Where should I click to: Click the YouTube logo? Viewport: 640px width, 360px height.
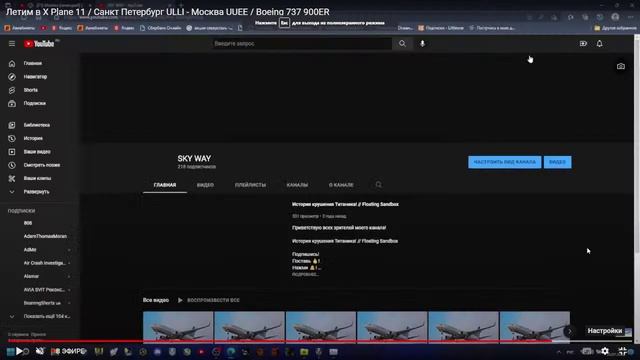point(40,44)
